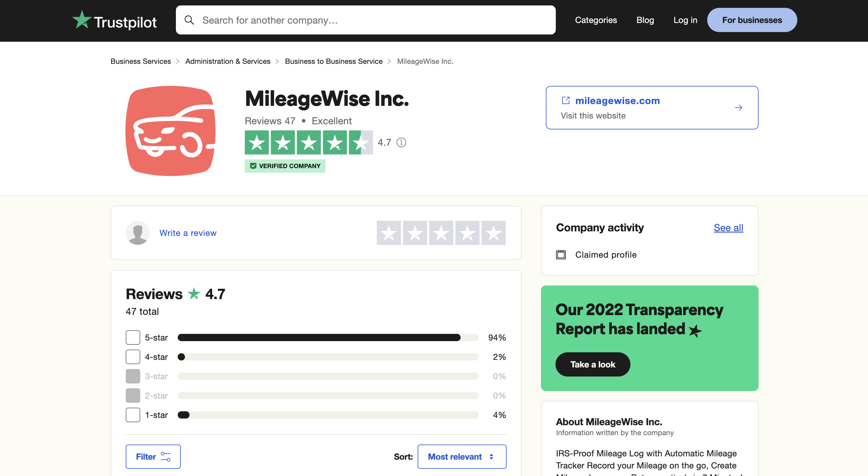Open the Filter button

tap(153, 456)
